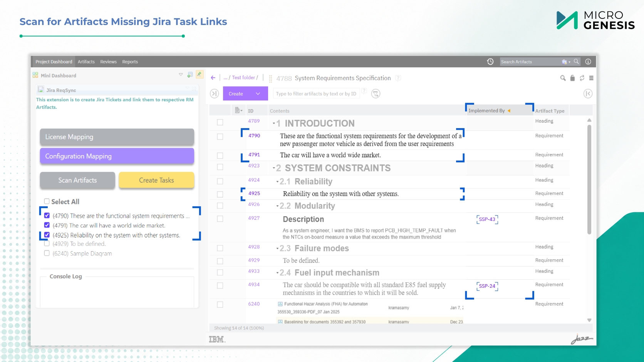
Task: Toggle the Select All checkbox
Action: click(47, 201)
